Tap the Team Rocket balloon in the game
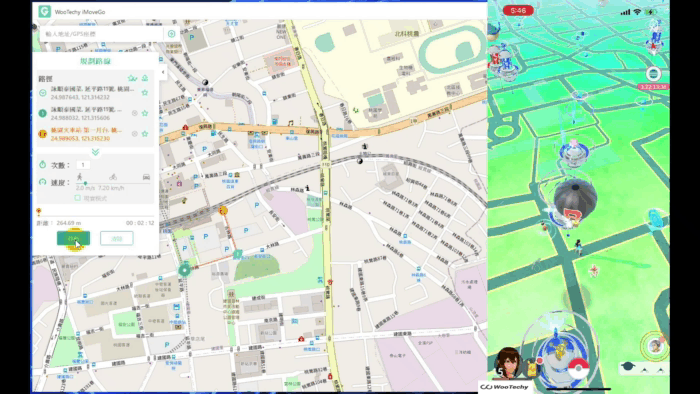This screenshot has width=700, height=394. pyautogui.click(x=575, y=200)
